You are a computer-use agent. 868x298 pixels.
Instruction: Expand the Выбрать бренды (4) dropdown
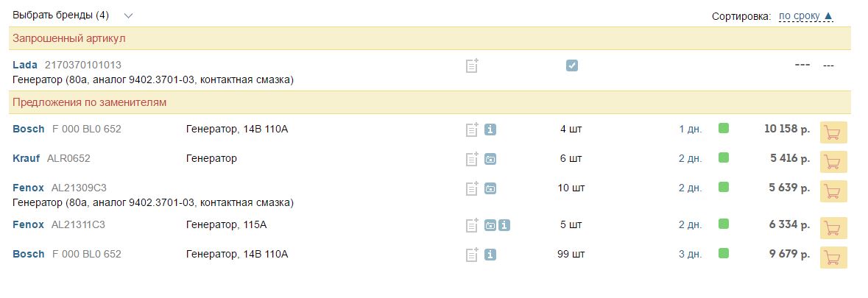[x=129, y=15]
